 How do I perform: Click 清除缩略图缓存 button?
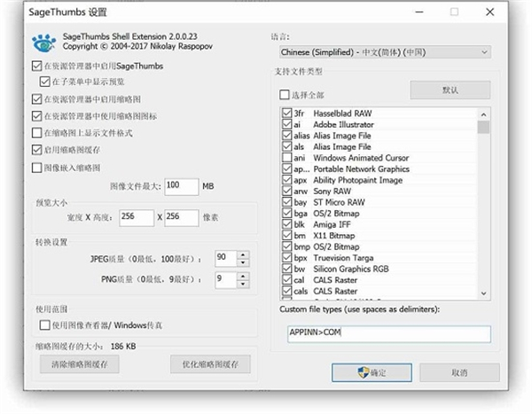[80, 364]
